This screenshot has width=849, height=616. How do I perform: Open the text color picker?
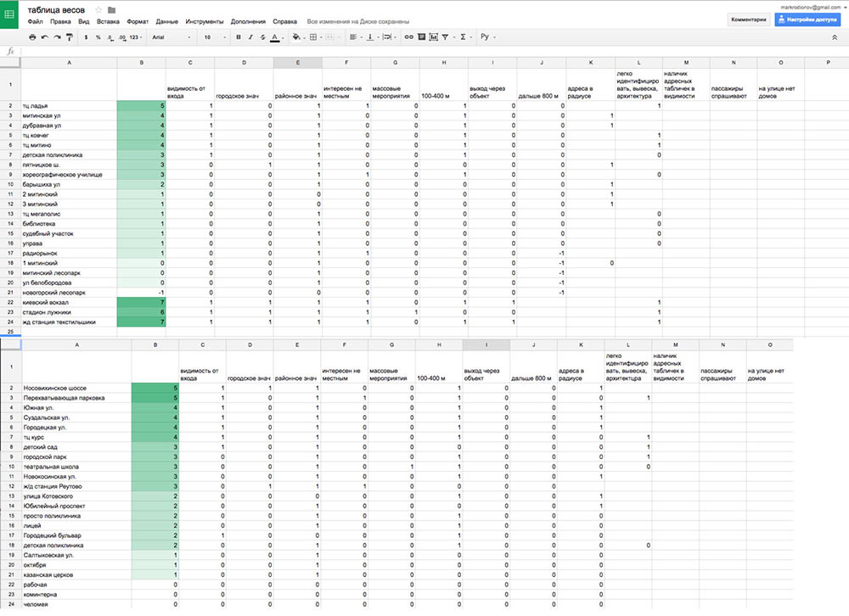274,37
